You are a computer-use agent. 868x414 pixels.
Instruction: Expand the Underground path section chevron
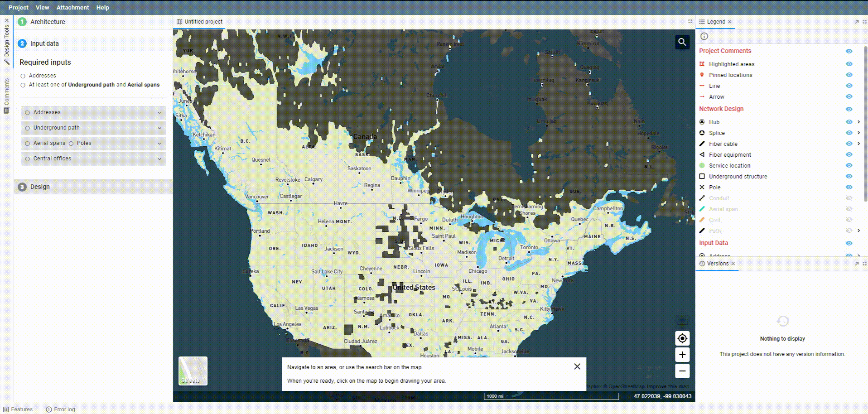(159, 128)
